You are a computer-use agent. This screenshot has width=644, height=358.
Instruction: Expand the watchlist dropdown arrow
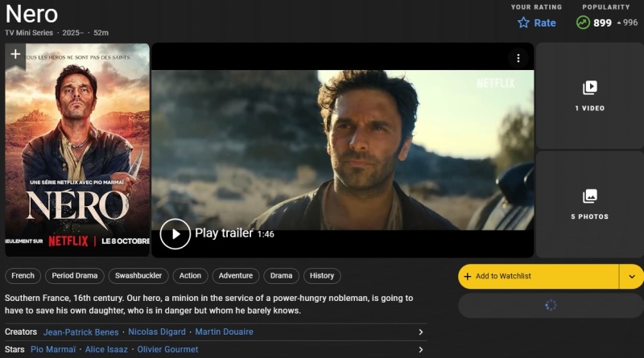631,276
